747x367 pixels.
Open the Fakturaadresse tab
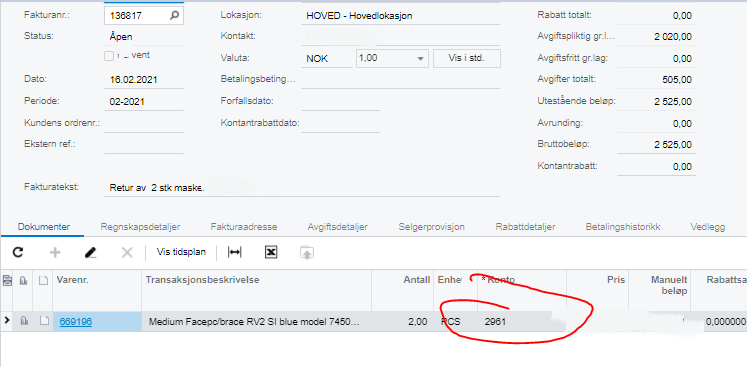pyautogui.click(x=244, y=227)
